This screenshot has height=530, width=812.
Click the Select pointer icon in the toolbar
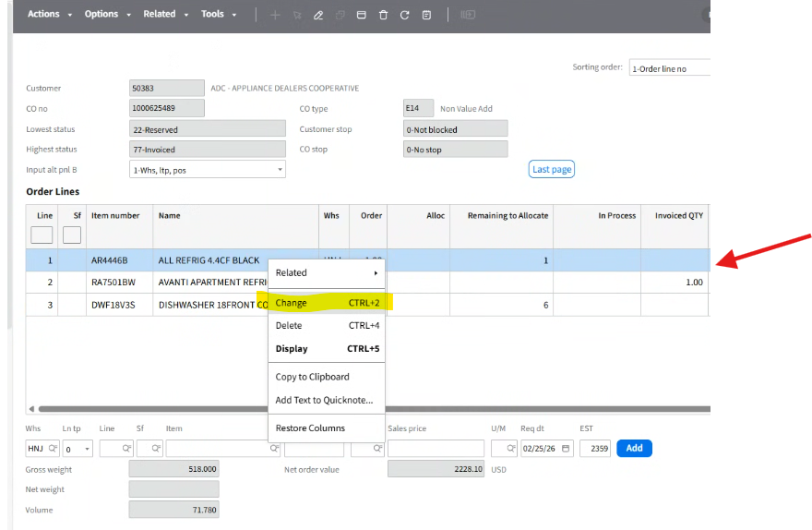click(297, 15)
